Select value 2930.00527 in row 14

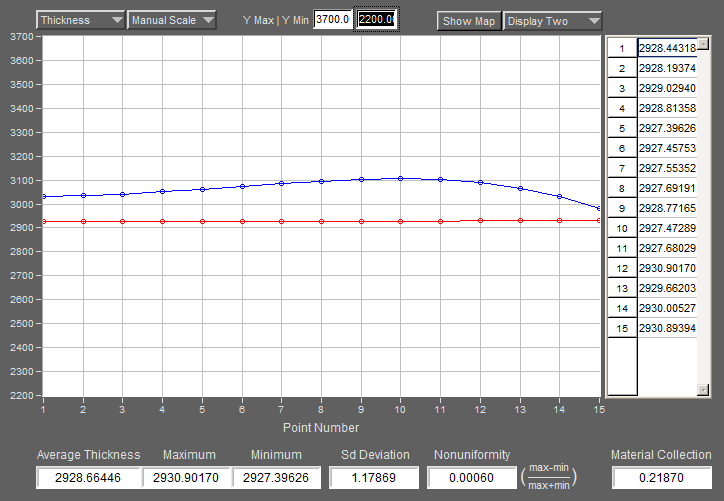coord(667,308)
